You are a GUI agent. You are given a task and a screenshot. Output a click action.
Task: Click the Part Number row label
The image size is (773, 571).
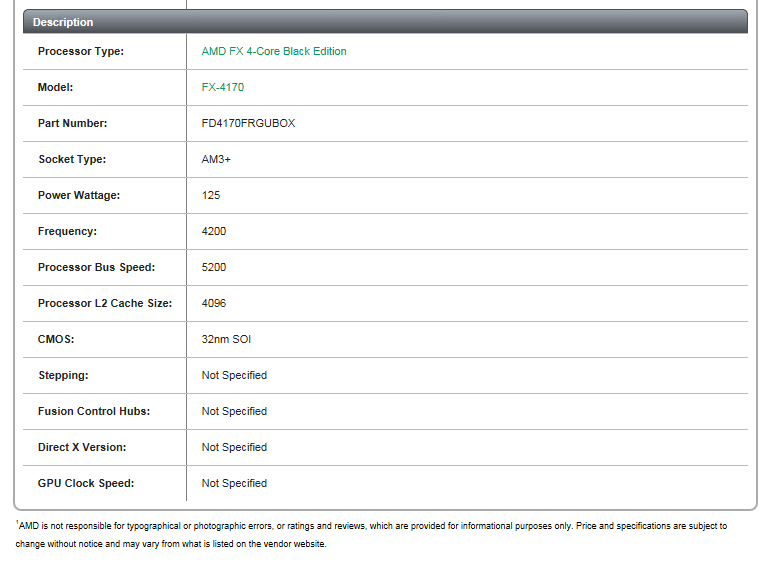pyautogui.click(x=73, y=123)
